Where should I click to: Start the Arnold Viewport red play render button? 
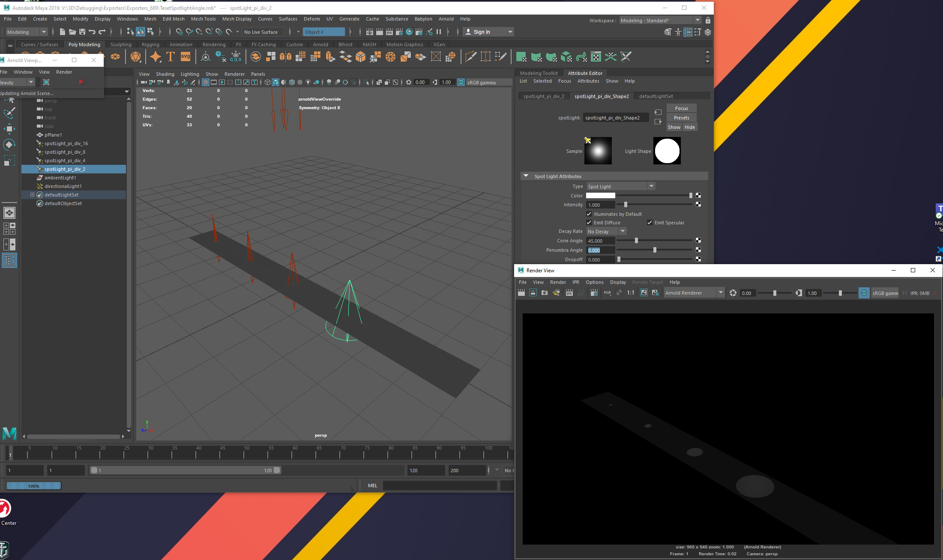[81, 82]
